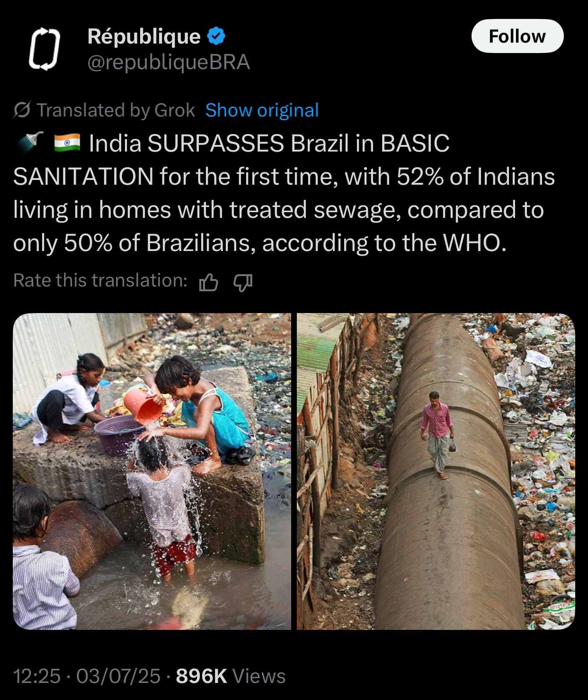588x700 pixels.
Task: Click the blue verified badge
Action: pyautogui.click(x=216, y=36)
